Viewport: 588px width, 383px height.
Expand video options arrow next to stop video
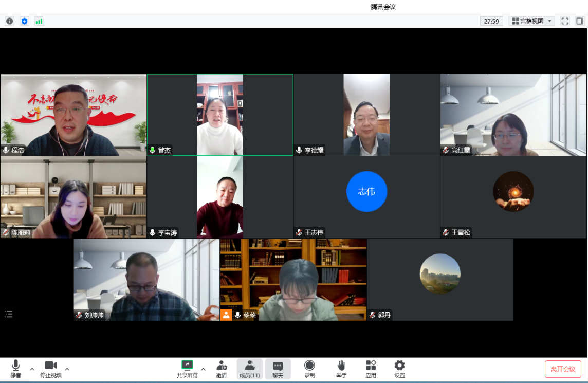67,369
